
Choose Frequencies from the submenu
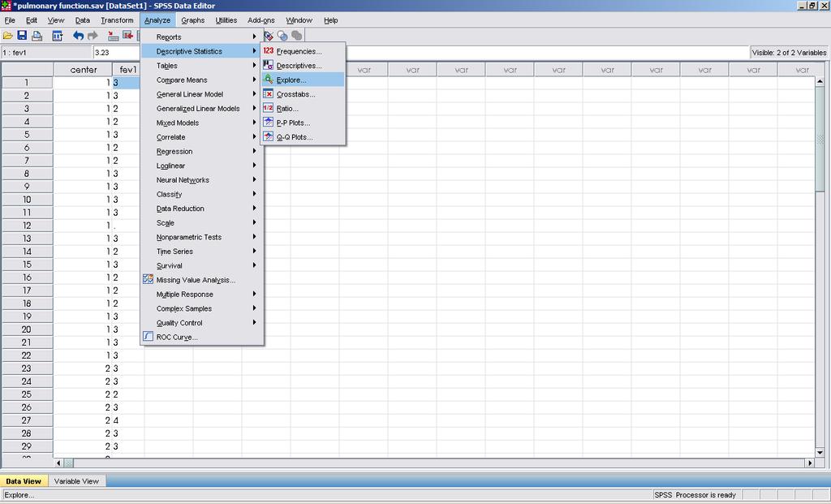point(303,51)
